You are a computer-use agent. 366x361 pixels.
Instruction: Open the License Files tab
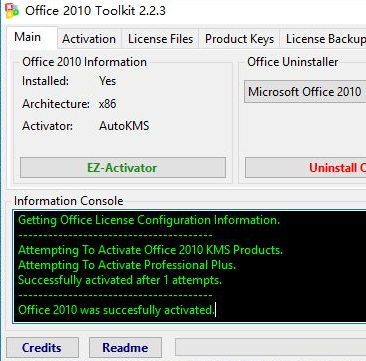160,39
